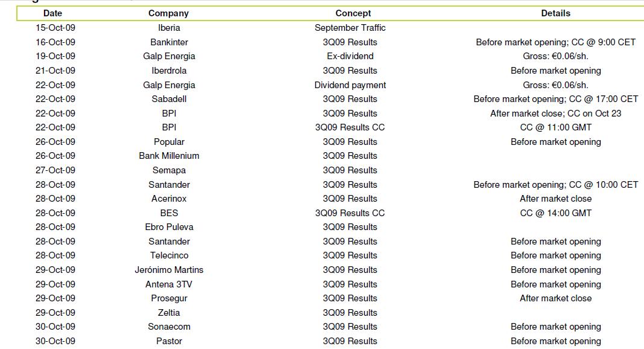Select the Antena 3TV company cell
This screenshot has width=644, height=349.
(169, 284)
